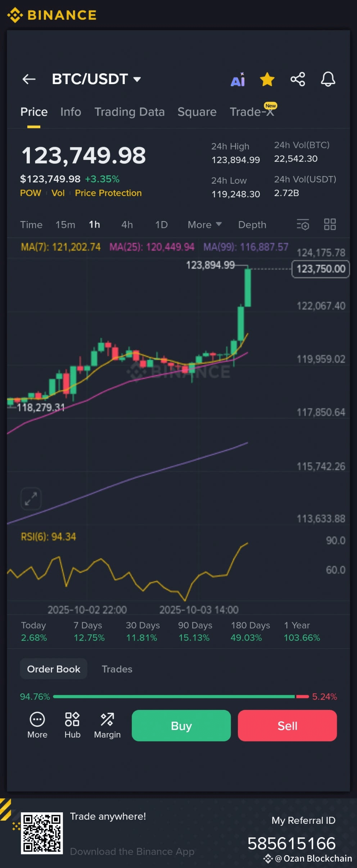Open the Hub icon
The image size is (357, 868).
[x=72, y=726]
